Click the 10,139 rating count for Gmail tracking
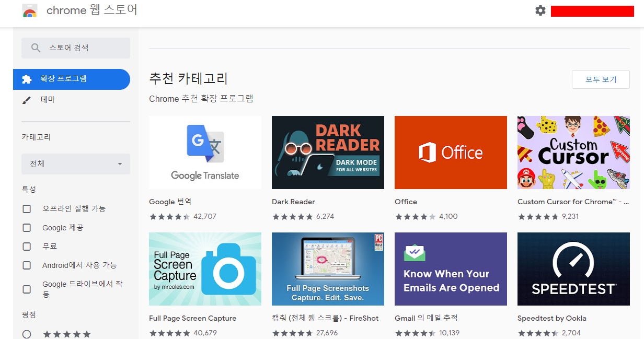Image resolution: width=644 pixels, height=339 pixels. (x=449, y=333)
